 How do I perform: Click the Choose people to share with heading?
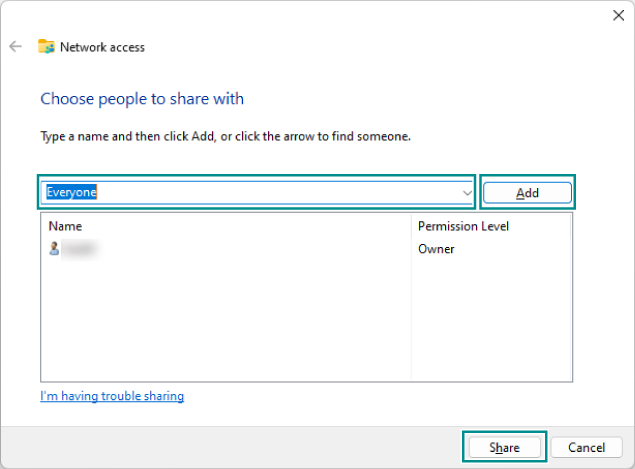(x=142, y=99)
